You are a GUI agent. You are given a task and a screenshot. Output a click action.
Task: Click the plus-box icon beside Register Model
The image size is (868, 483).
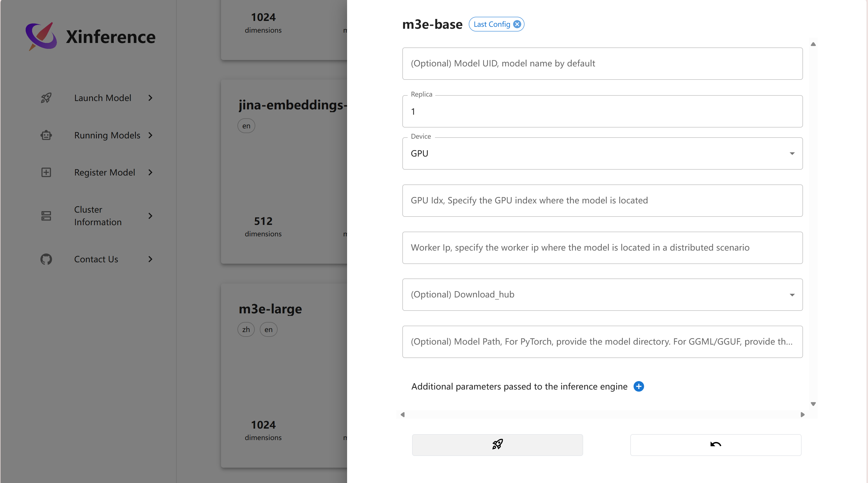coord(46,172)
